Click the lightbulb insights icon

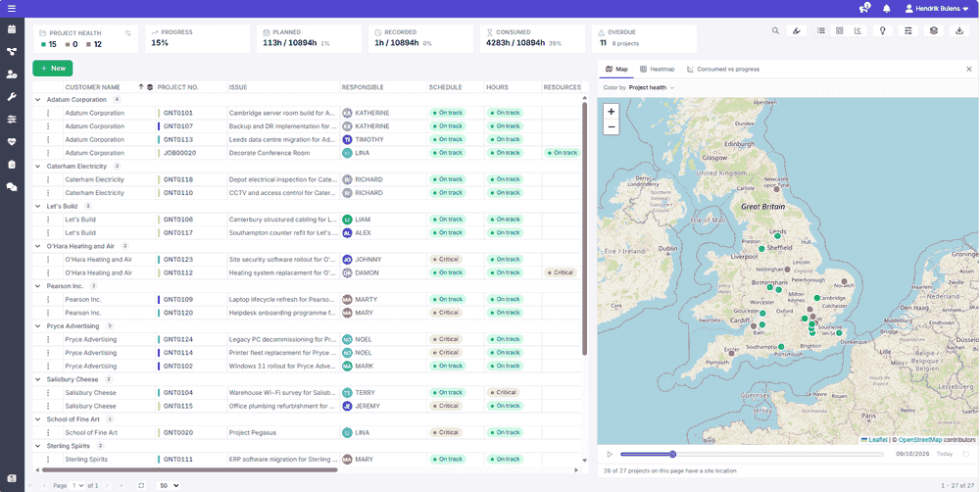coord(883,30)
